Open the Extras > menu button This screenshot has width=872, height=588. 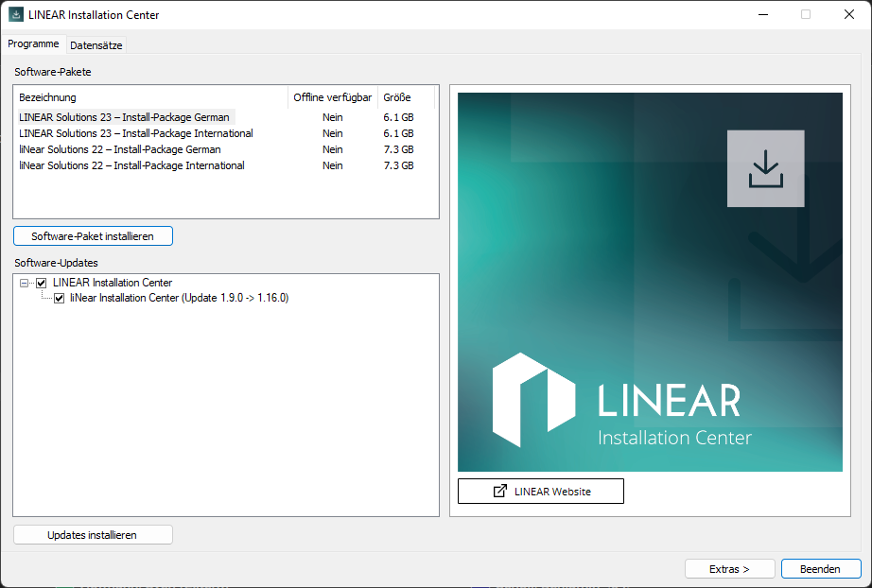tap(729, 568)
